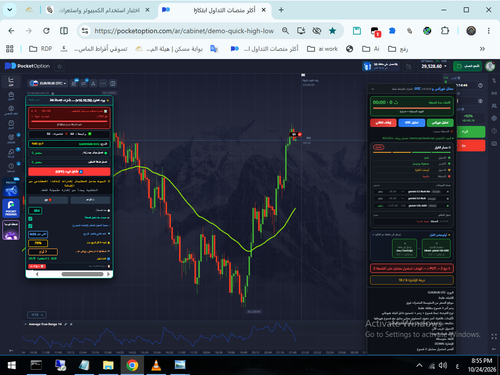Open the indicators icon in chart toolbar
500x375 pixels.
(84, 83)
